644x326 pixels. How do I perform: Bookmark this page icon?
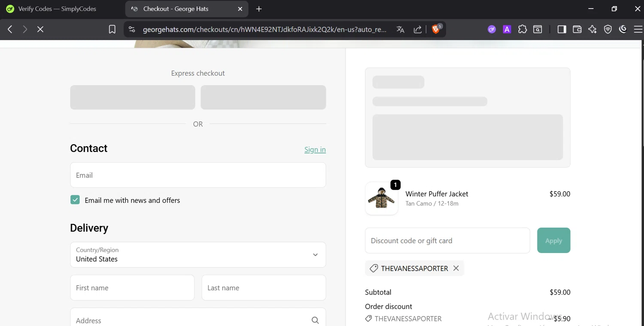(x=112, y=29)
